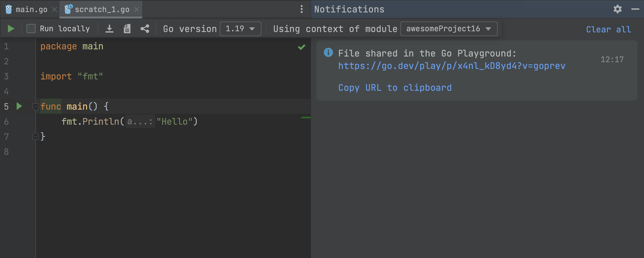The width and height of the screenshot is (644, 258).
Task: Click the document format icon in toolbar
Action: [127, 29]
